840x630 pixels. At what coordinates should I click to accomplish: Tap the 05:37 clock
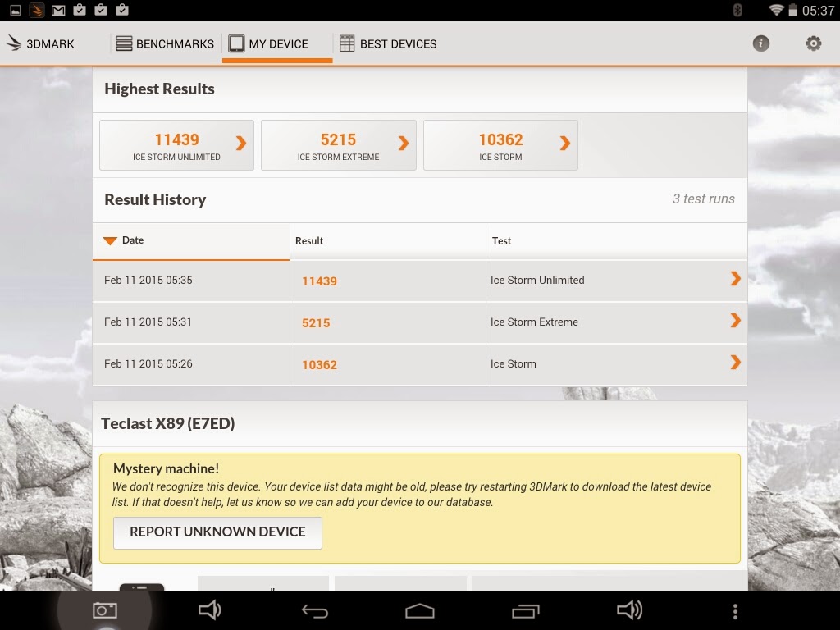pyautogui.click(x=818, y=10)
